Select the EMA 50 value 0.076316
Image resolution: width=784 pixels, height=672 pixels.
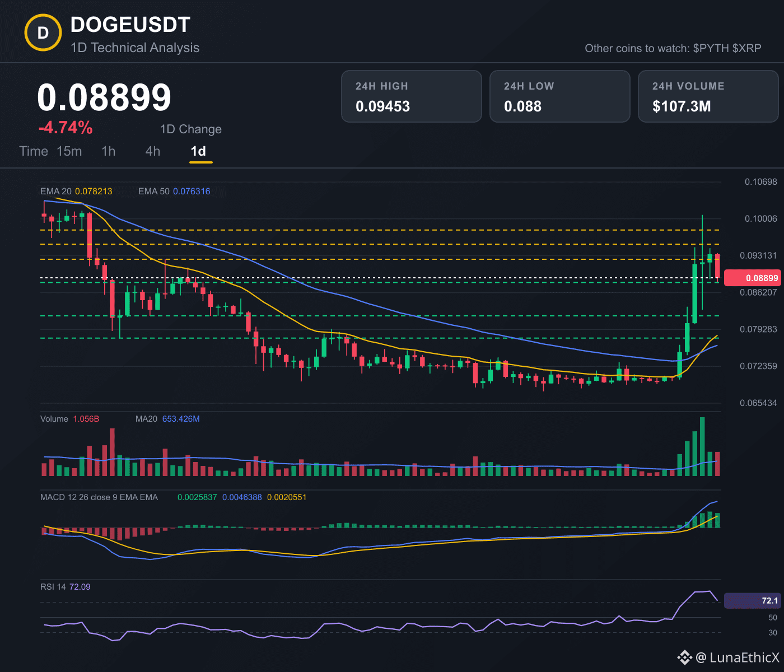click(x=192, y=192)
